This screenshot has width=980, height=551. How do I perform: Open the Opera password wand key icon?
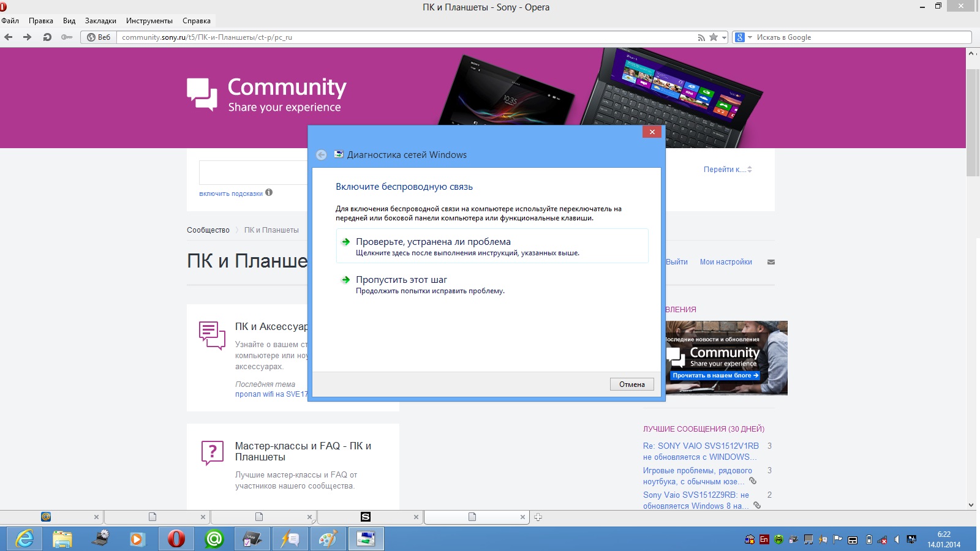(67, 37)
